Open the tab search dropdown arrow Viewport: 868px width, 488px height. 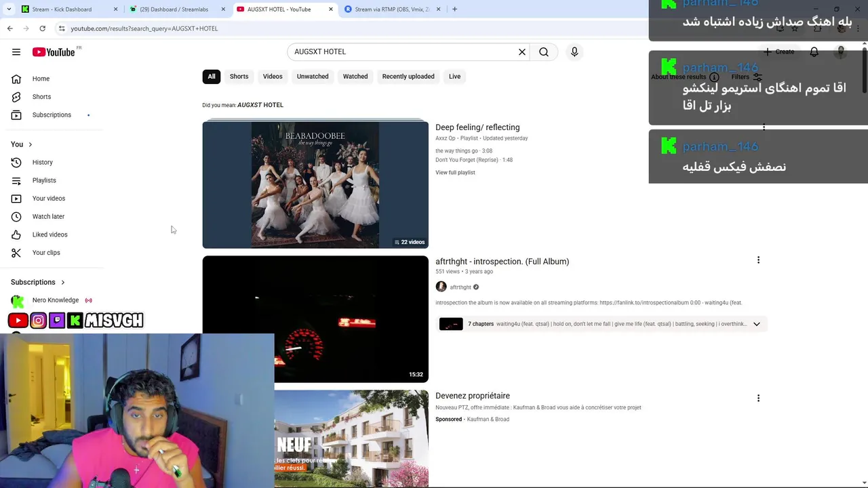(9, 9)
